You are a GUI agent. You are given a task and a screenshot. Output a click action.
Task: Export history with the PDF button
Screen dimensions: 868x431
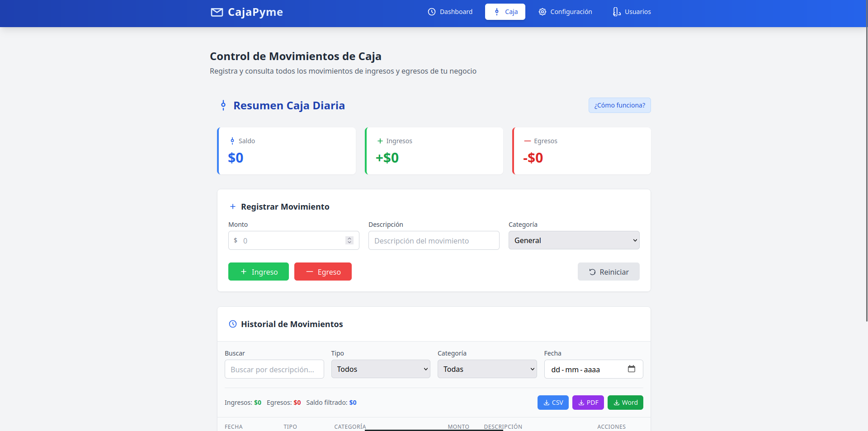coord(588,403)
